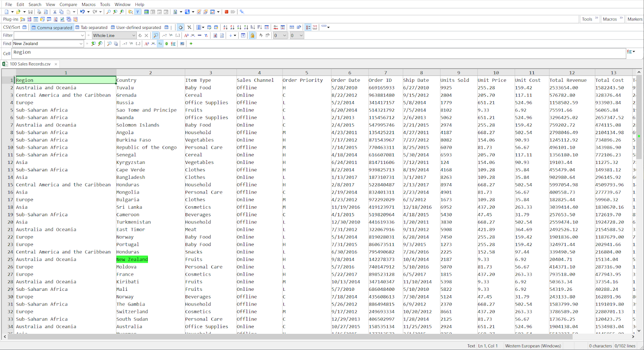Screen dimensions: 644x350
Task: Select the 100 Sales Records.csv tab
Action: [30, 64]
